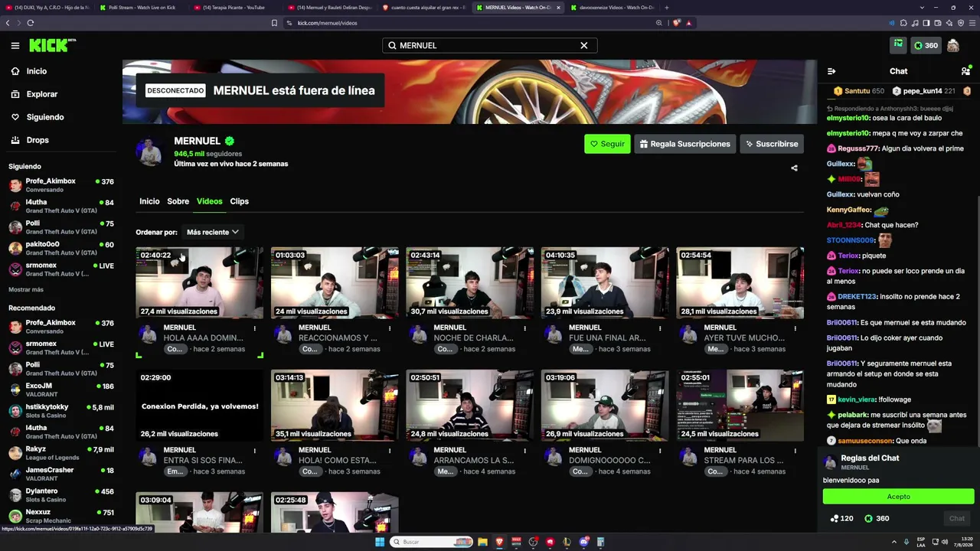This screenshot has width=980, height=551.
Task: Open the Kick hamburger menu
Action: [15, 45]
